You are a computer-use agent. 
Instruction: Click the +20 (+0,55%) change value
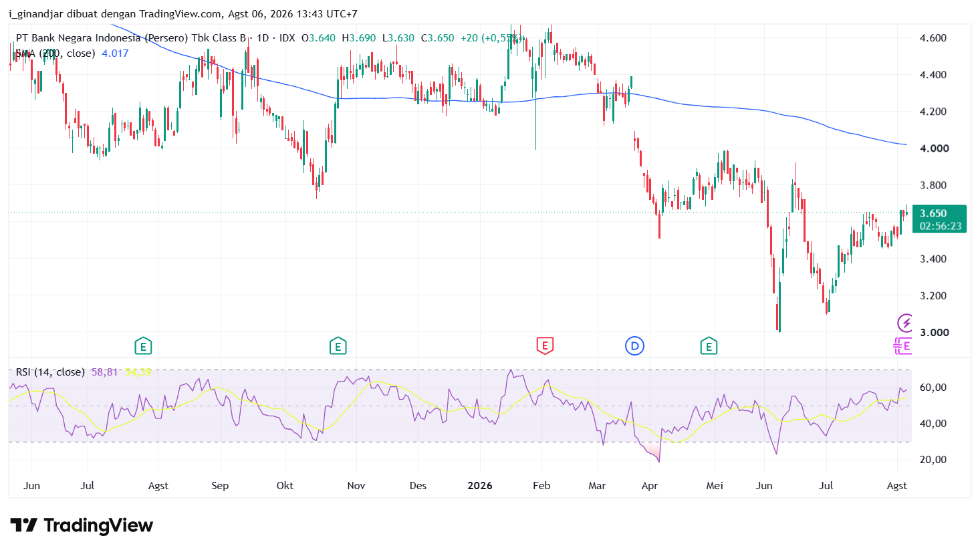490,38
